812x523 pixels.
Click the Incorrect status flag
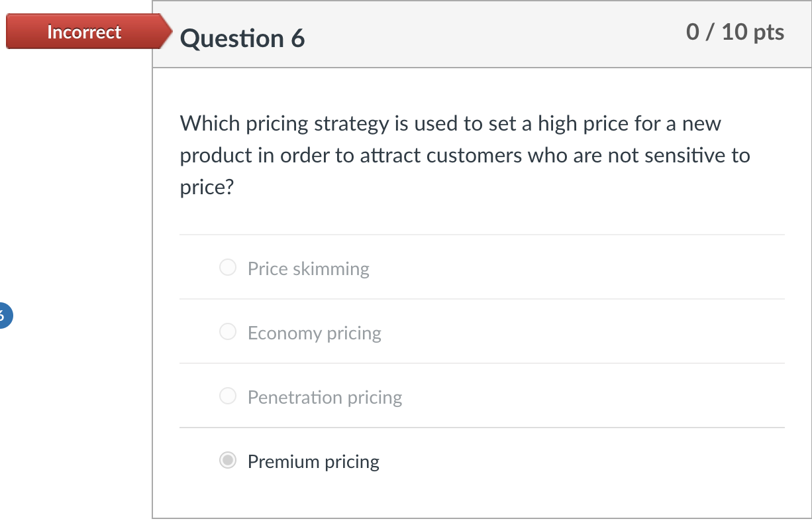tap(83, 31)
